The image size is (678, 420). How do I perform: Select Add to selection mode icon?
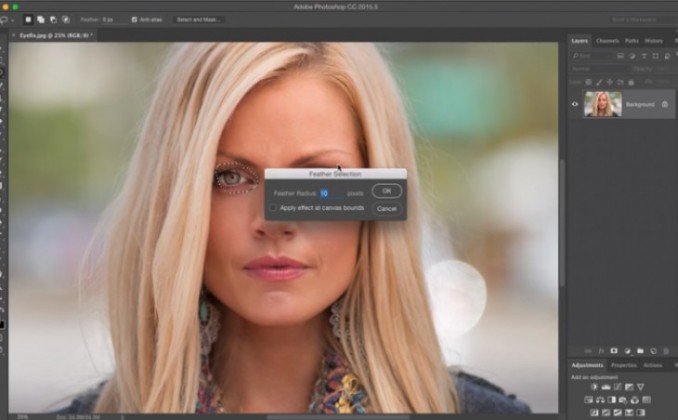click(x=40, y=19)
